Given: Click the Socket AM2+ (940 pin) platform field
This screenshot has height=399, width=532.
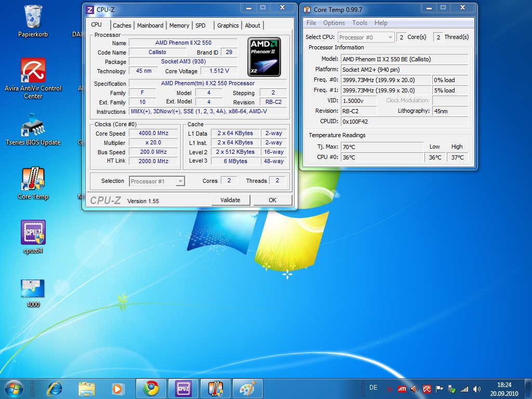Looking at the screenshot, I should [x=404, y=70].
